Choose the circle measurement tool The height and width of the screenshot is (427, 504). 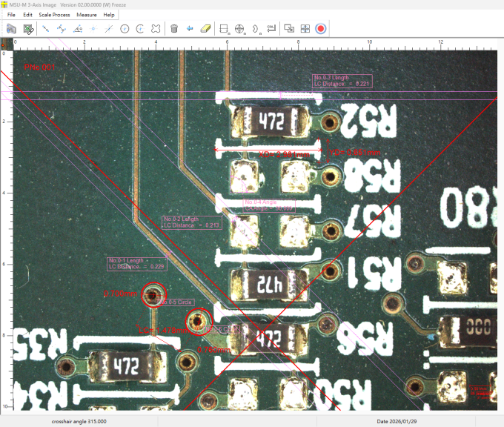tap(124, 29)
